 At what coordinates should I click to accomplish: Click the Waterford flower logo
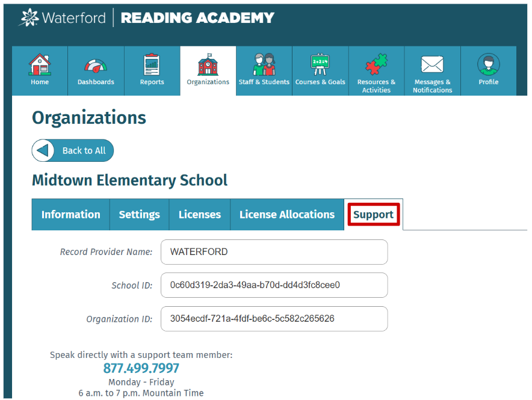29,17
